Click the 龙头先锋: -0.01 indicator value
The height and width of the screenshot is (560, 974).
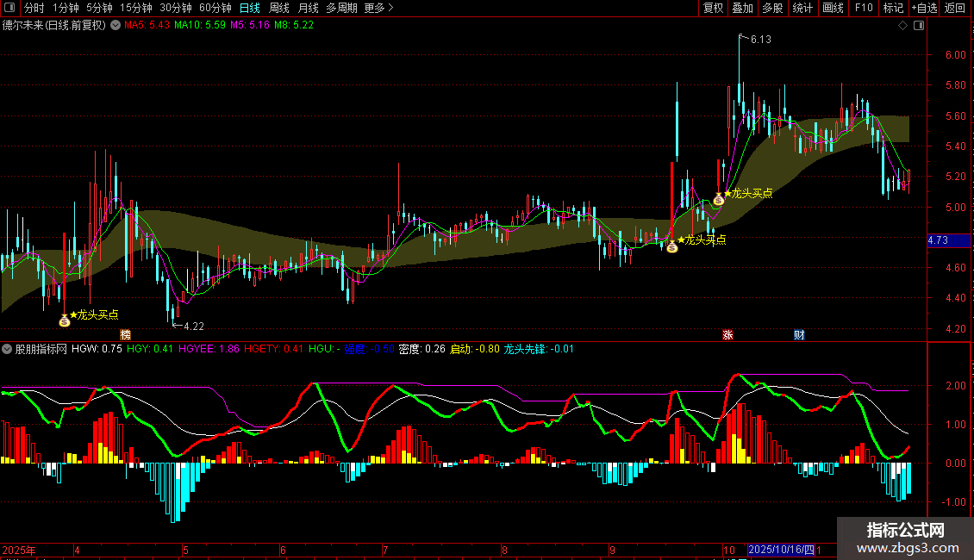(x=539, y=349)
